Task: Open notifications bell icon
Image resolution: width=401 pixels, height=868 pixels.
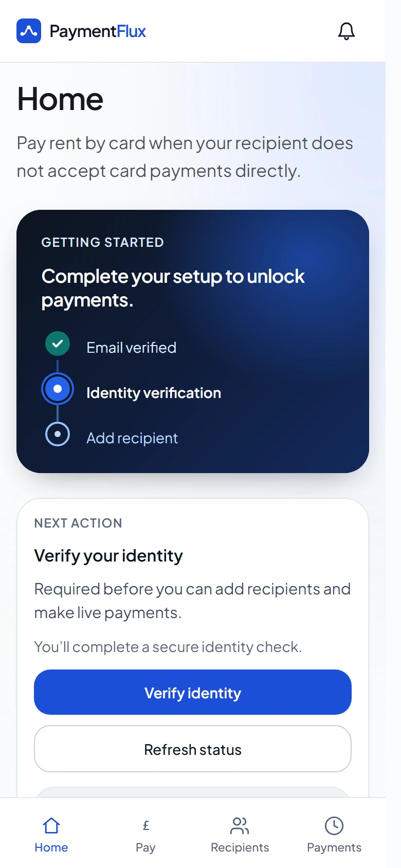Action: [347, 31]
